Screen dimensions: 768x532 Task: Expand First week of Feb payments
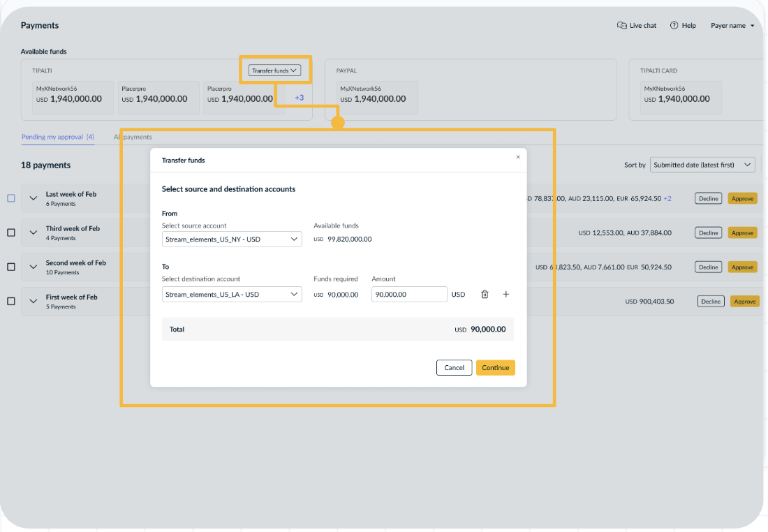(x=34, y=302)
